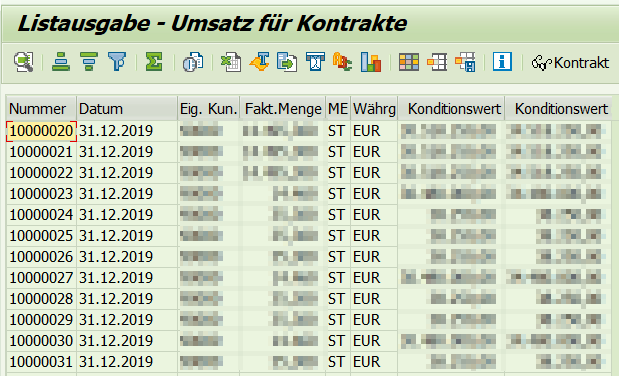This screenshot has height=376, width=619.
Task: Select contract number 10000027
Action: point(41,278)
